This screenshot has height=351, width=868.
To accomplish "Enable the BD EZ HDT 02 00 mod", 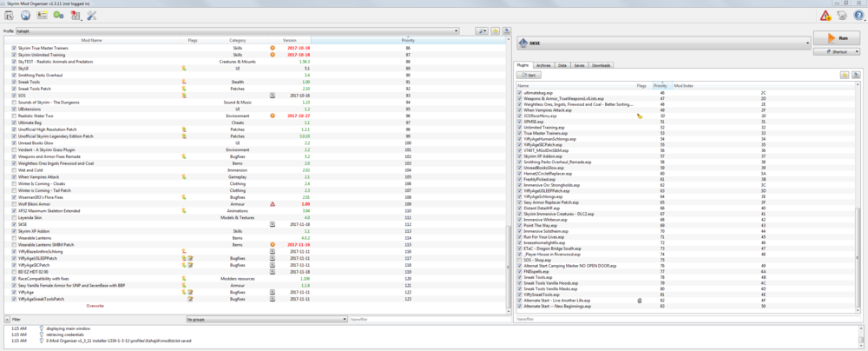I will point(14,272).
